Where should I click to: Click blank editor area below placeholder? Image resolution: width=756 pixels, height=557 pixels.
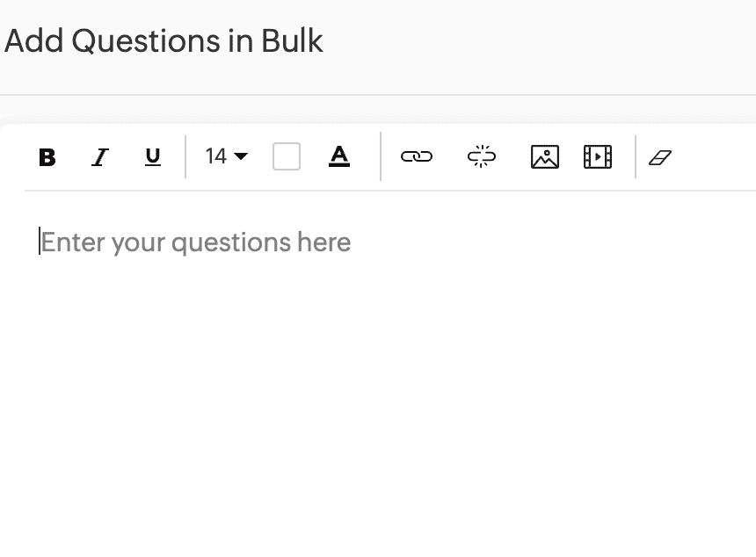tap(378, 395)
